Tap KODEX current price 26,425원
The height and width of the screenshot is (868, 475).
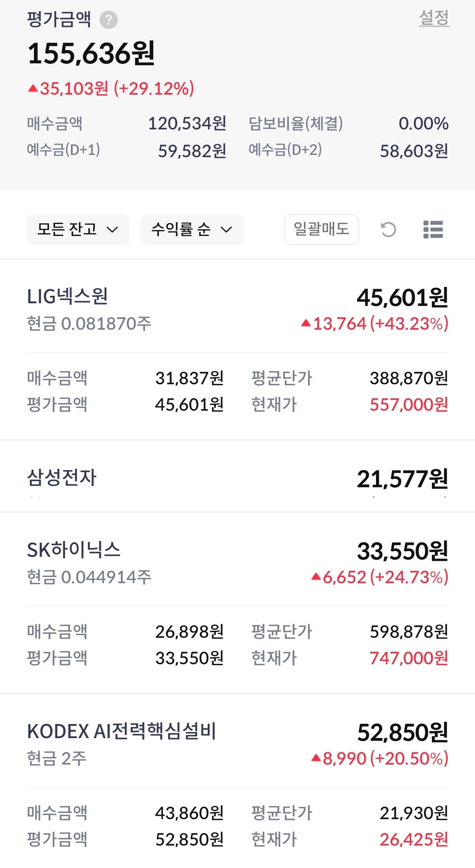click(413, 839)
